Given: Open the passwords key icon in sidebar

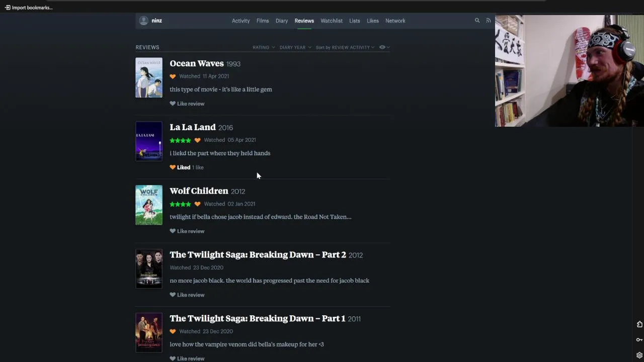Looking at the screenshot, I should pos(639,340).
